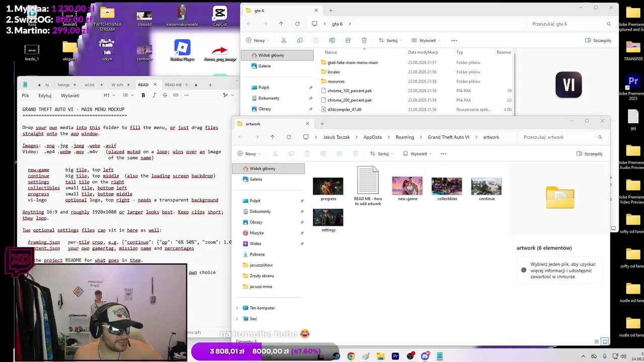Sort by Data modyfikacji column header
The image size is (644, 362).
click(423, 52)
